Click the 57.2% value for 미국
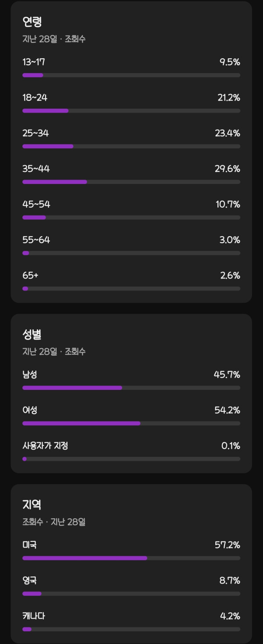Image resolution: width=263 pixels, height=644 pixels. tap(227, 545)
